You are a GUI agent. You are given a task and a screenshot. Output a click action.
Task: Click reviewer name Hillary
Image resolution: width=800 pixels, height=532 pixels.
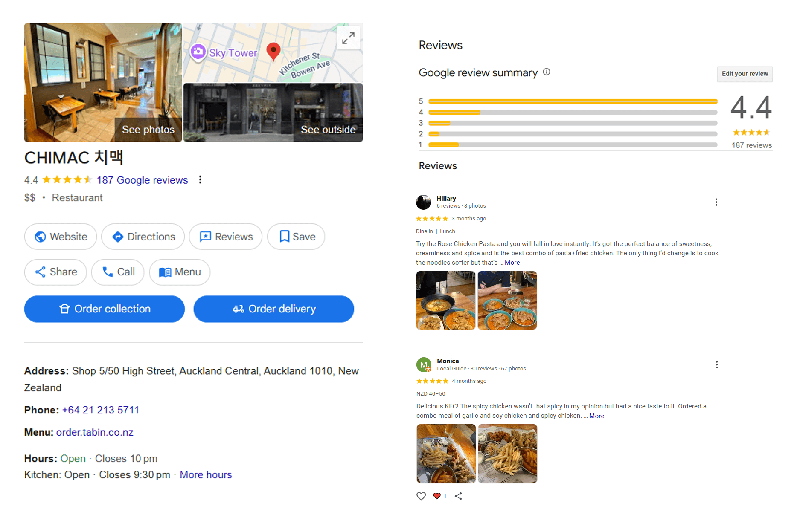[446, 199]
